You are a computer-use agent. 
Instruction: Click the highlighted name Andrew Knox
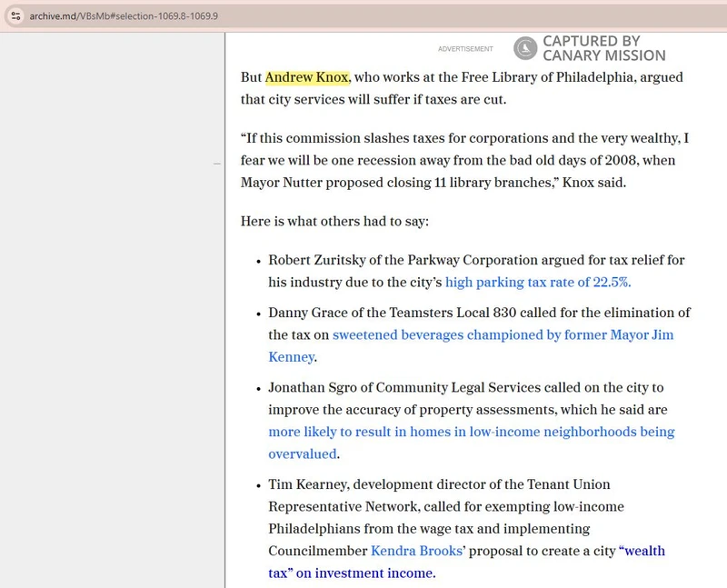[307, 77]
